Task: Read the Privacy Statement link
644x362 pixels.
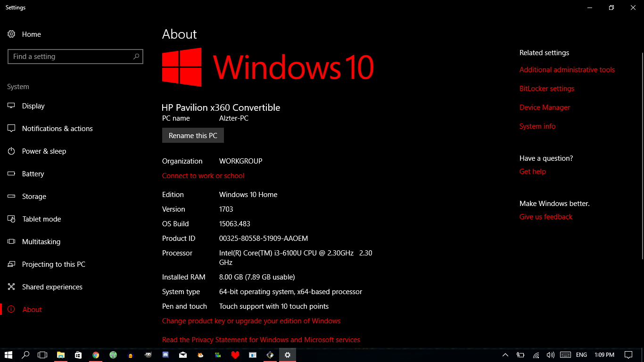Action: coord(261,340)
